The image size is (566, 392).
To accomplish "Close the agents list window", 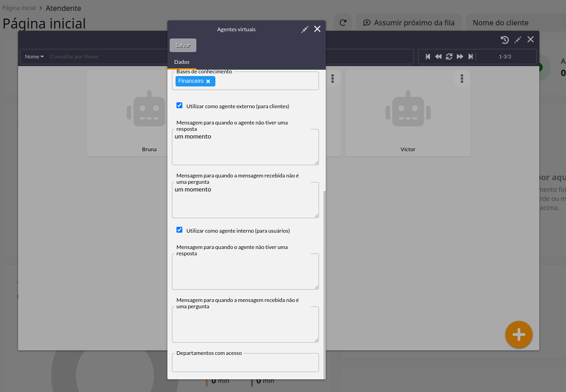I will (531, 39).
